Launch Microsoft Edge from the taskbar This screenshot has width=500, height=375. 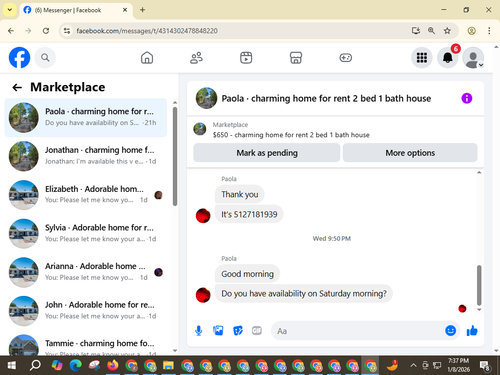[x=76, y=366]
